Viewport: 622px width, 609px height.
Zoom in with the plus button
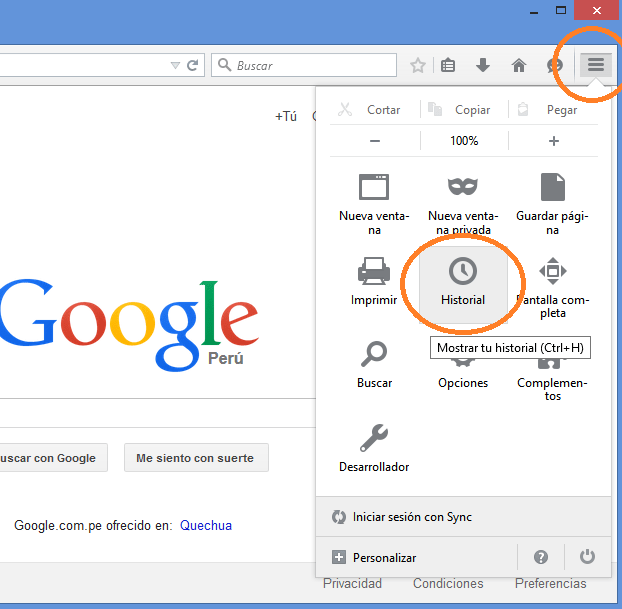(553, 140)
